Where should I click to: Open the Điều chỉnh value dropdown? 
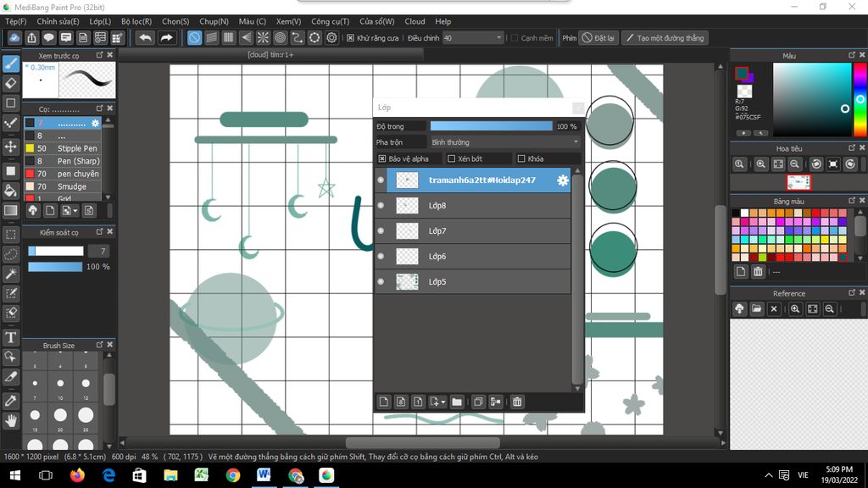pos(473,37)
